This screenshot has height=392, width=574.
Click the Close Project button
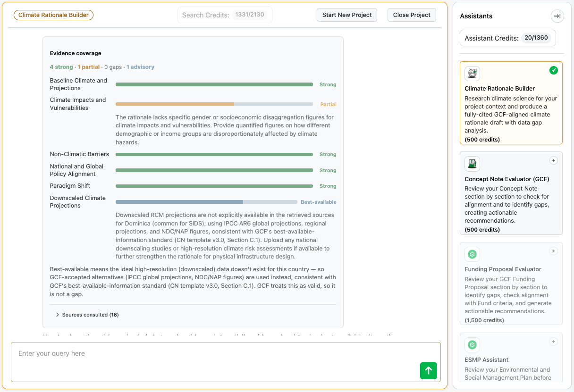click(412, 15)
